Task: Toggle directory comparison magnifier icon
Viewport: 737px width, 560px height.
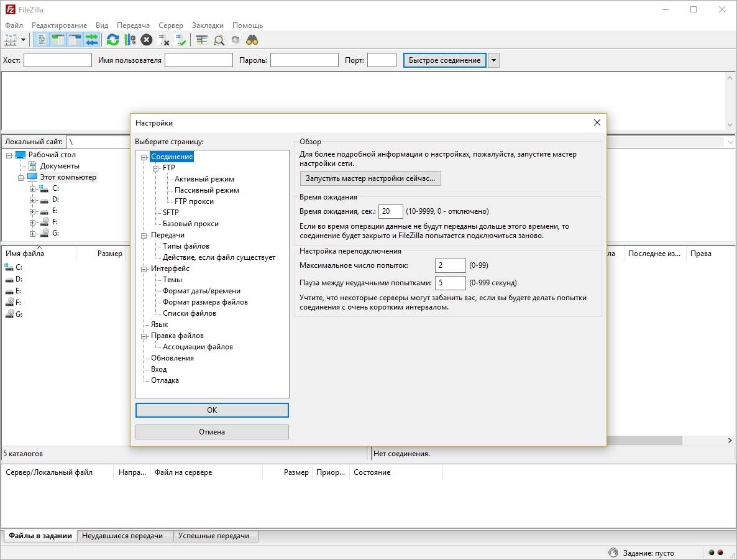Action: (219, 40)
